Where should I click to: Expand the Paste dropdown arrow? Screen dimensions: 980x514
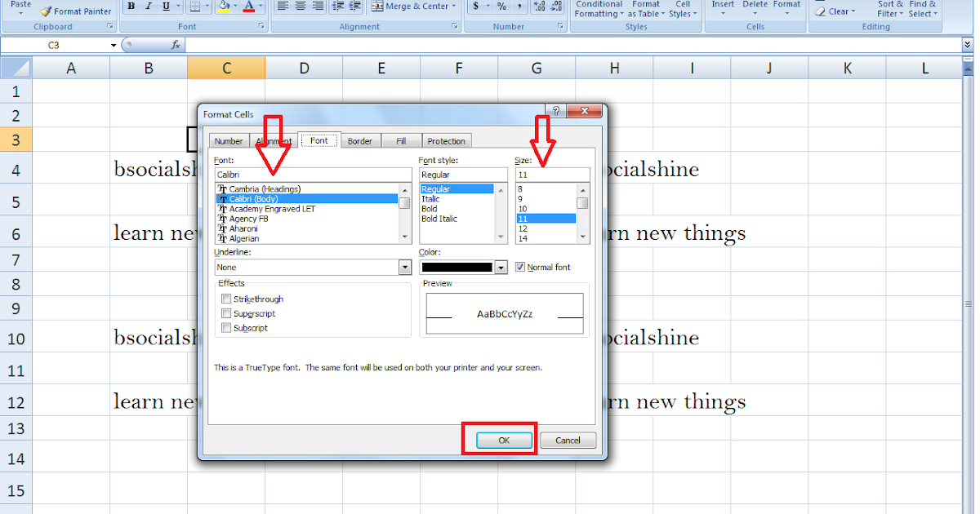21,14
